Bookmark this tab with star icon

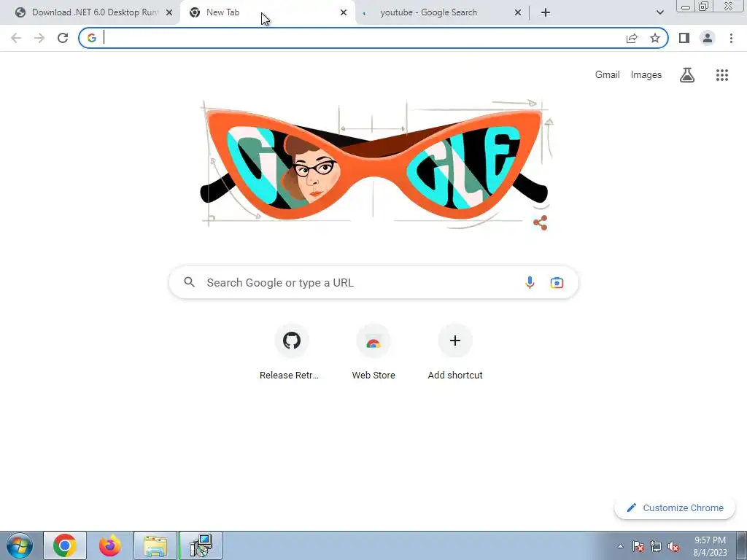[655, 38]
